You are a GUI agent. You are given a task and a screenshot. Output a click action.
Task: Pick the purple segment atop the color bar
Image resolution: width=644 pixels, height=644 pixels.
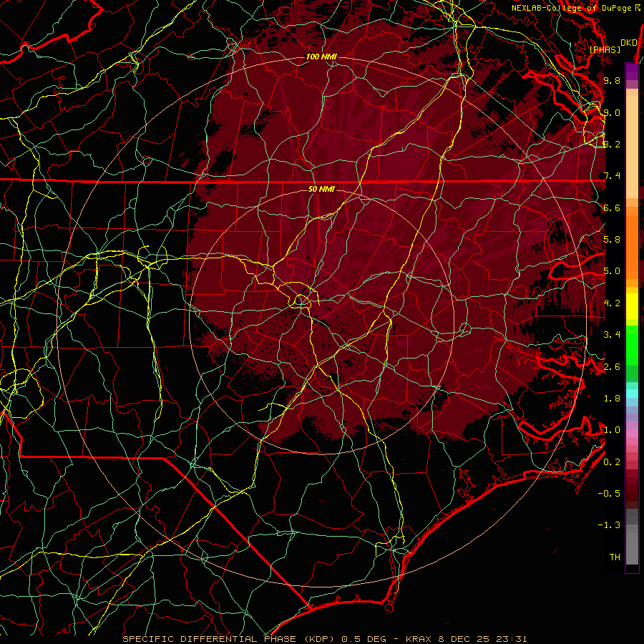[x=632, y=72]
